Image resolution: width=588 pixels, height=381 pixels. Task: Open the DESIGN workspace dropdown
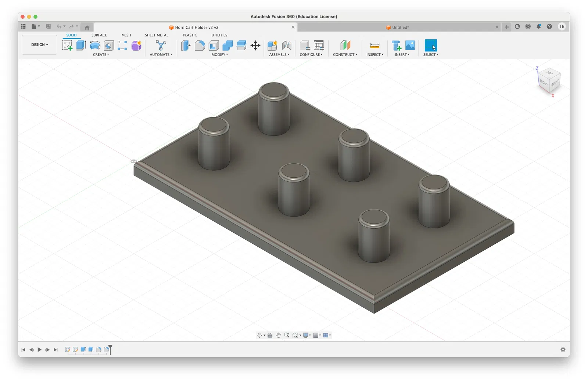point(39,45)
